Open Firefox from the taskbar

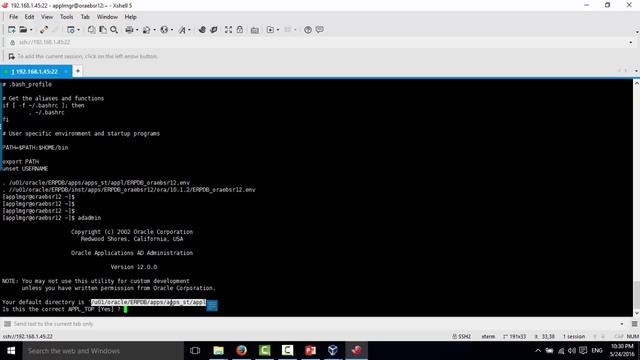(x=242, y=351)
